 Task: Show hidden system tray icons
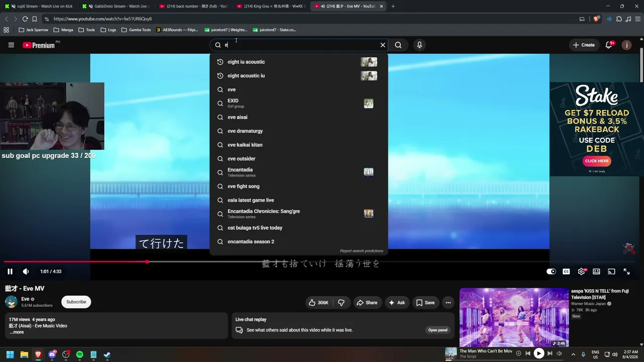(x=573, y=354)
